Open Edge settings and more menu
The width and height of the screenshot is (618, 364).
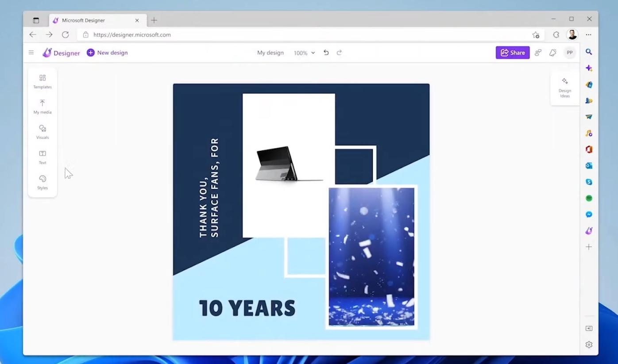(x=589, y=34)
